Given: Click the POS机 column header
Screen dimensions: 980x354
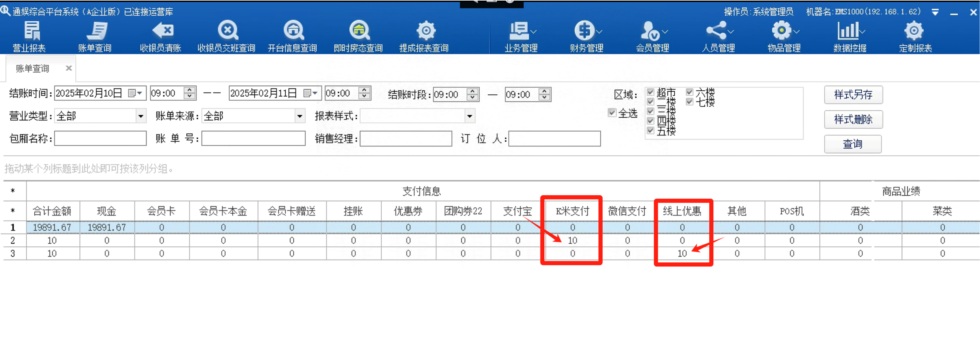Looking at the screenshot, I should pyautogui.click(x=792, y=211).
